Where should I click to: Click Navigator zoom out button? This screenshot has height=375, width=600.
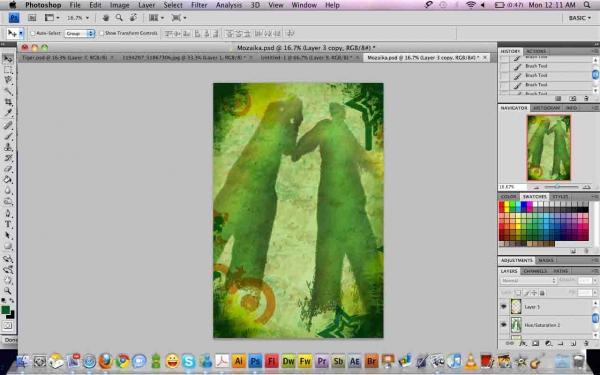(537, 187)
